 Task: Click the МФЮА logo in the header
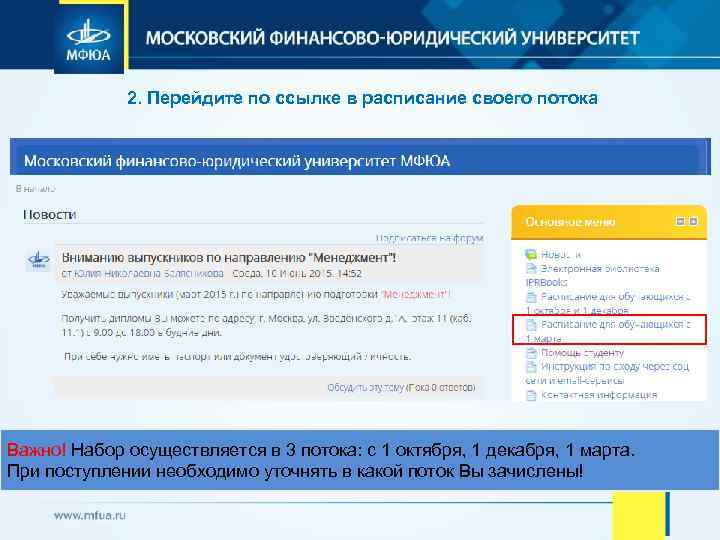pyautogui.click(x=89, y=39)
